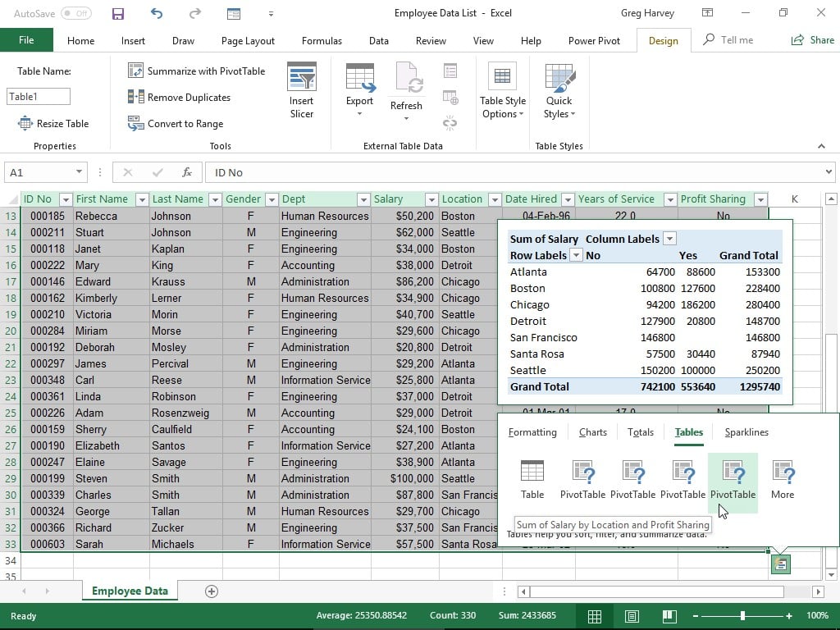This screenshot has height=630, width=840.
Task: Switch to Page Break Preview view
Action: (x=669, y=616)
